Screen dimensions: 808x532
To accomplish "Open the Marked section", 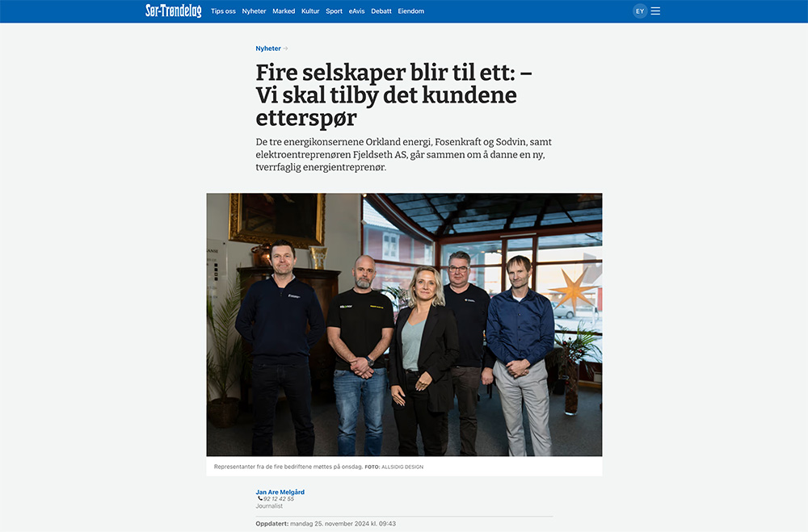I will point(284,10).
